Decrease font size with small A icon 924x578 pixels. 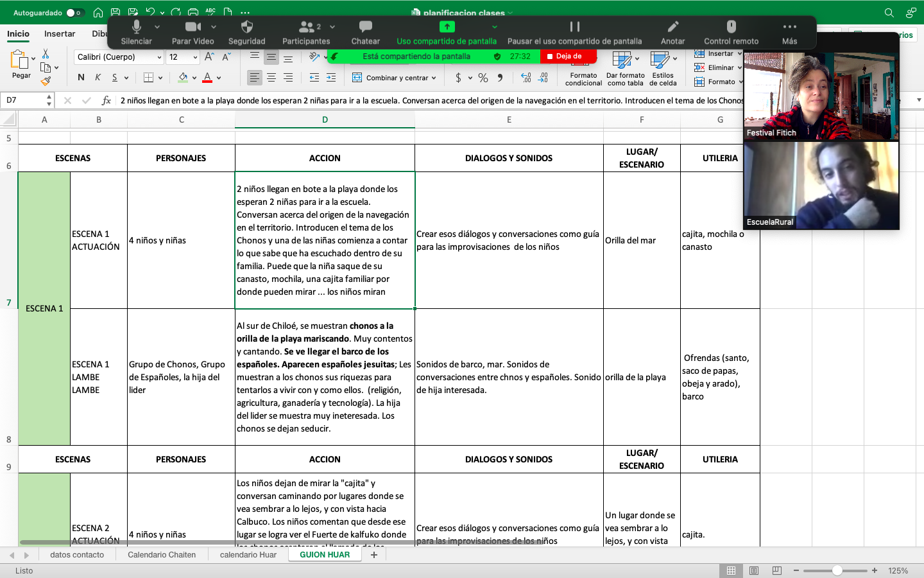point(226,57)
